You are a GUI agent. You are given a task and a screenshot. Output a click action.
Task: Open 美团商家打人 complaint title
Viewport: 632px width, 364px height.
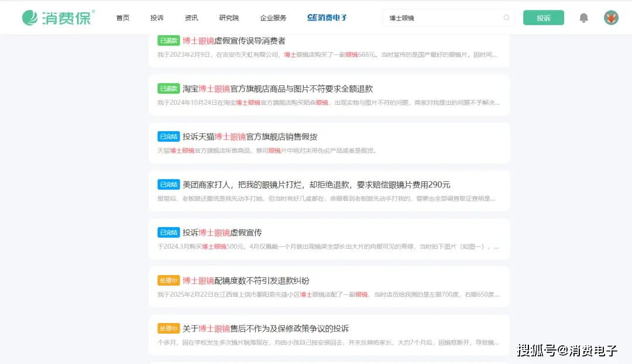pos(316,184)
